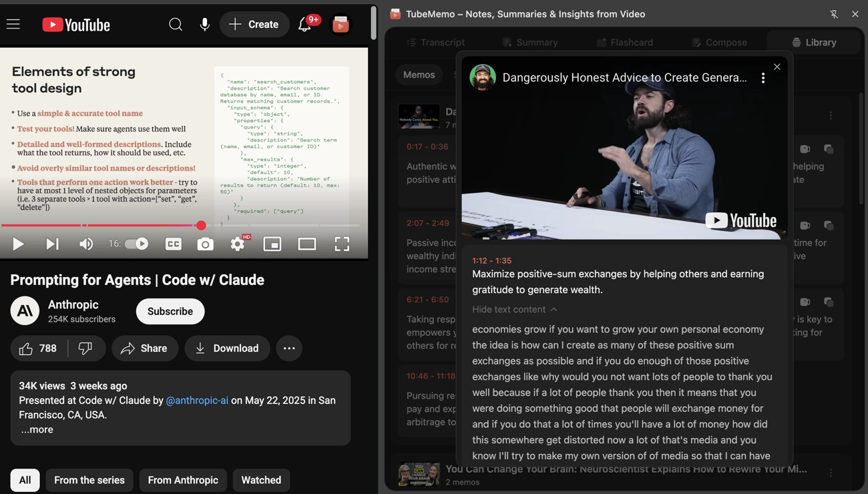Switch to theater mode

click(307, 244)
